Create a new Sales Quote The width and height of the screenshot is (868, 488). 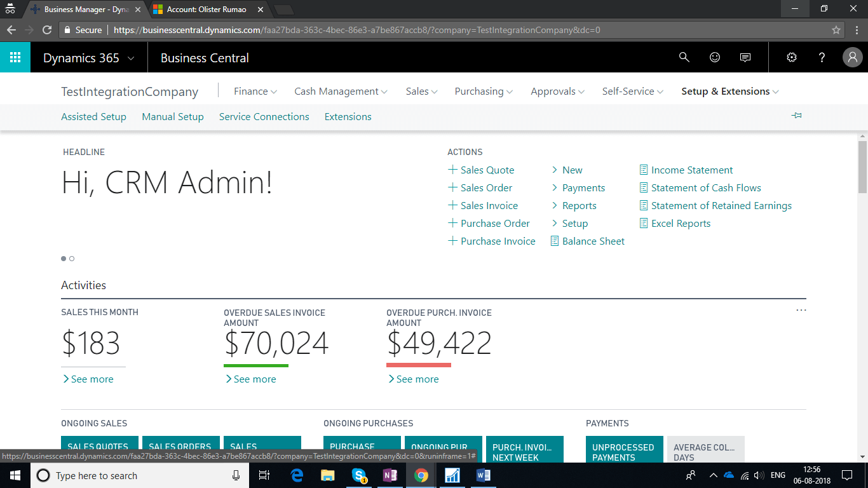tap(487, 170)
